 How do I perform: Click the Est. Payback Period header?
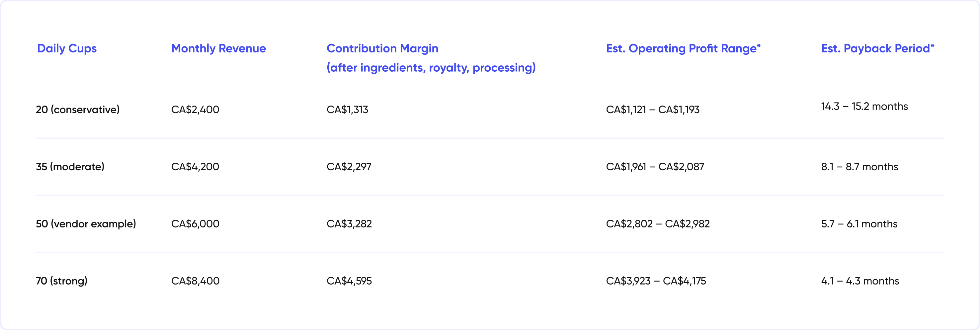877,48
